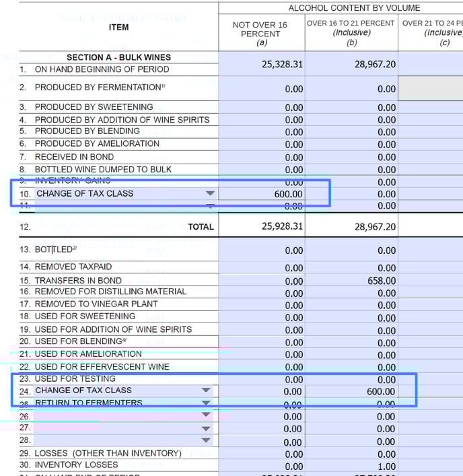Click Used for Testing column (b) field
This screenshot has height=476, width=463.
(x=351, y=380)
